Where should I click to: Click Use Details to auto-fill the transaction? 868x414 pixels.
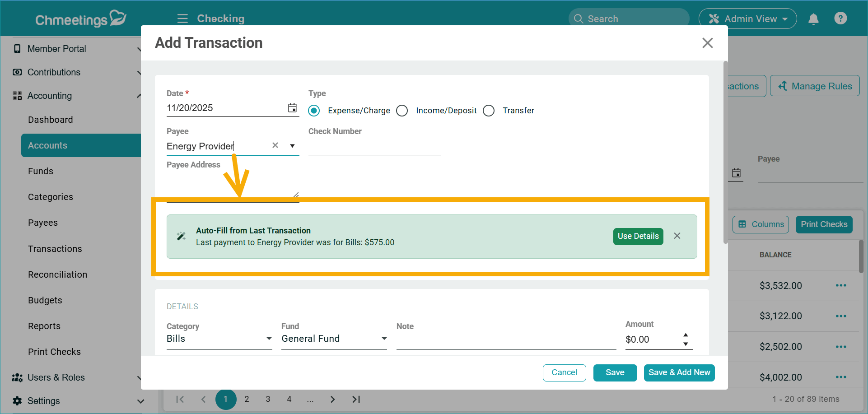[638, 236]
